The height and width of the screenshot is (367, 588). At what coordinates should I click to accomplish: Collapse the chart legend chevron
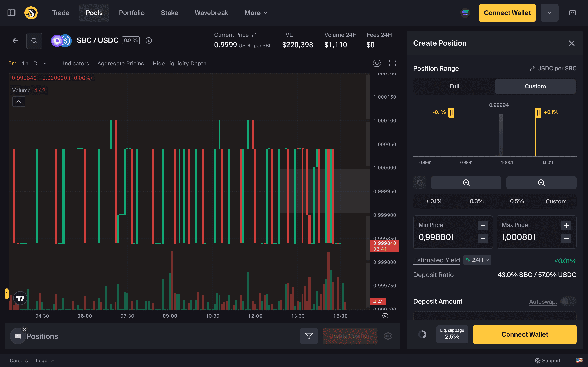[x=19, y=102]
